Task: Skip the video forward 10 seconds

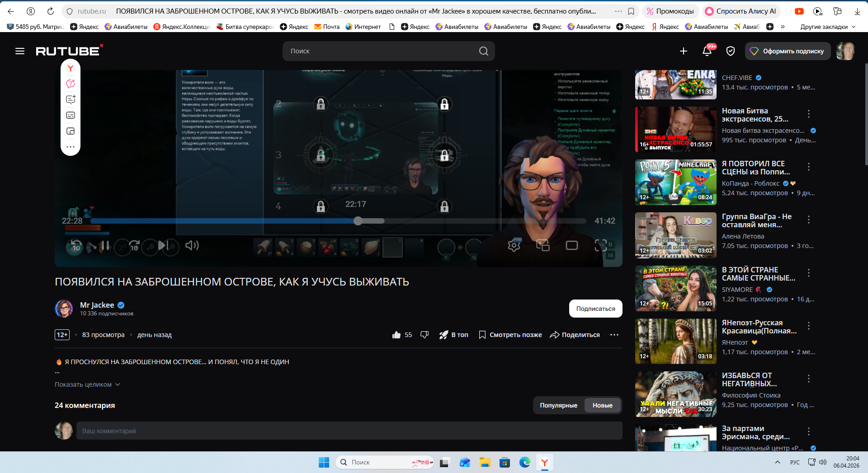Action: coord(134,246)
